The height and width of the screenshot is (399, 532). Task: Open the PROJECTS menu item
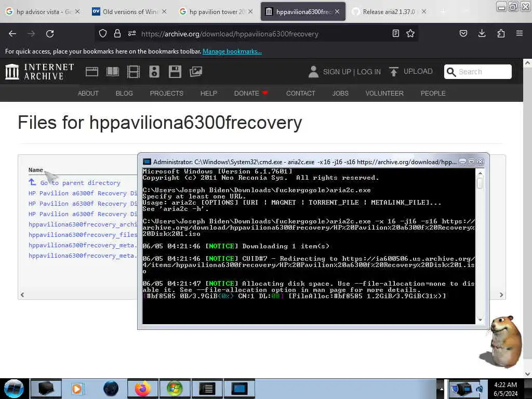tap(167, 94)
